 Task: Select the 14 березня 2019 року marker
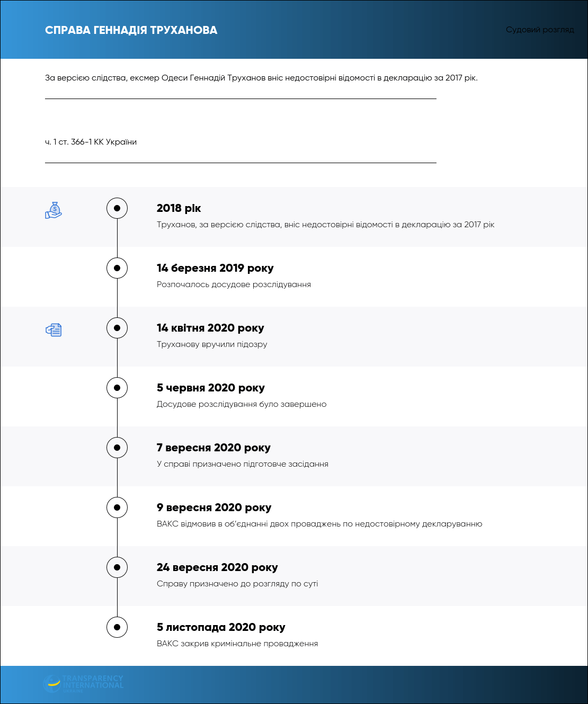click(117, 268)
